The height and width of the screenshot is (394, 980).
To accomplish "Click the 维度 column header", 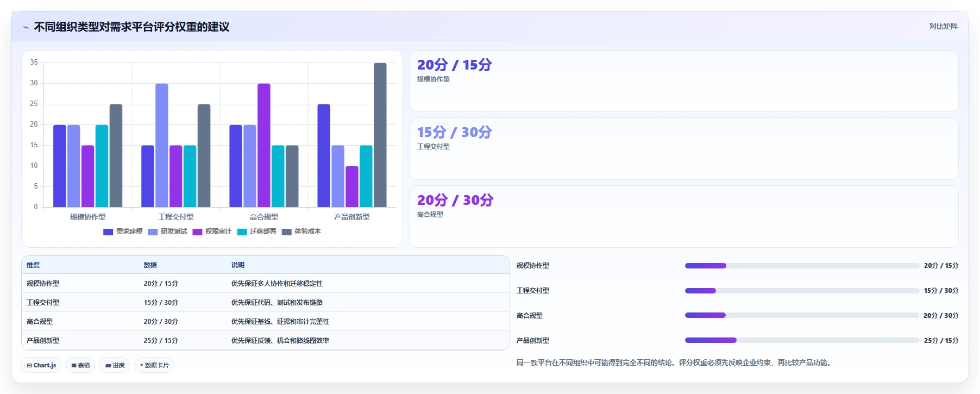I will click(x=33, y=265).
